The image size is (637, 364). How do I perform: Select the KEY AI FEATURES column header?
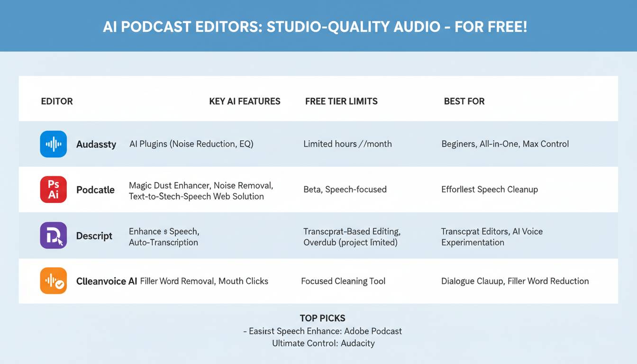(245, 101)
